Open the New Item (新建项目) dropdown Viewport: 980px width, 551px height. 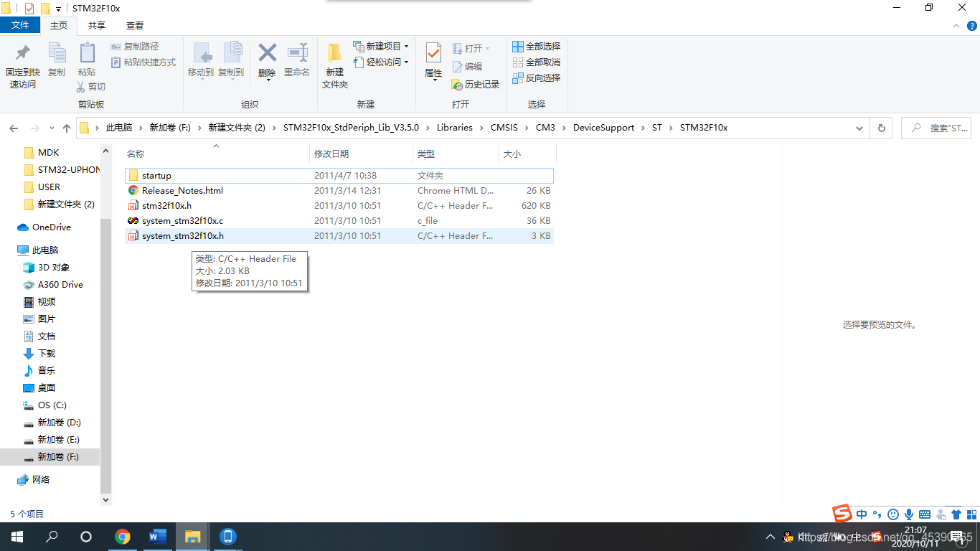tap(381, 47)
